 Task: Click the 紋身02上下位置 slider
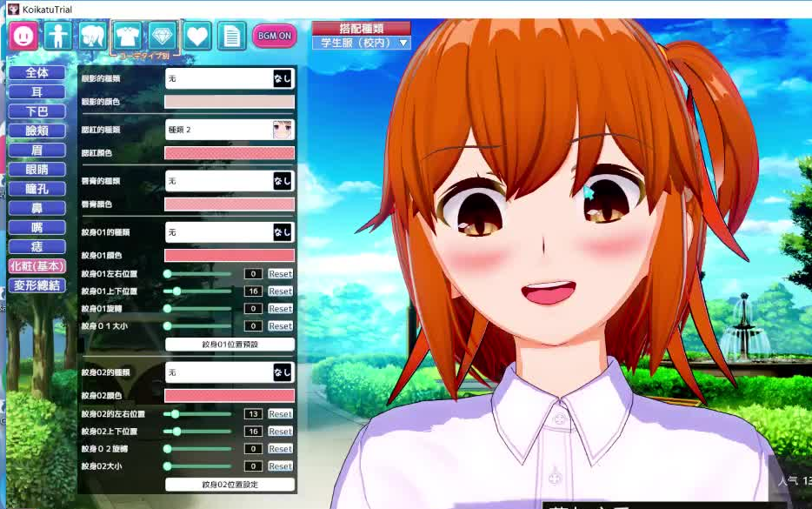197,432
